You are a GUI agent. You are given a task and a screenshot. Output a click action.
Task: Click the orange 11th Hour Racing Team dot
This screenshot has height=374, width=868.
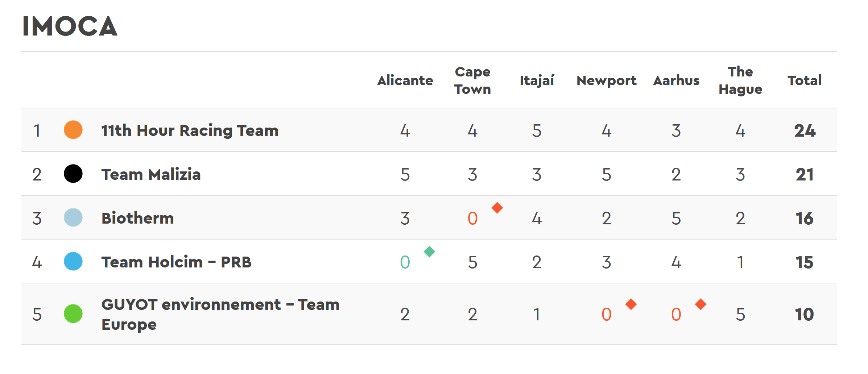tap(73, 130)
